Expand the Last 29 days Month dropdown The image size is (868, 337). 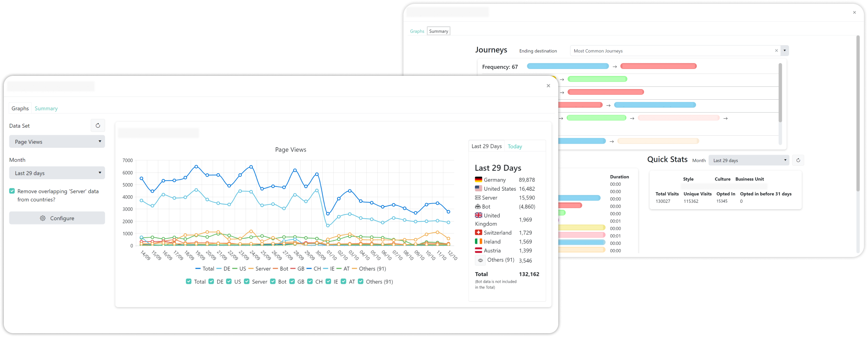[x=57, y=173]
